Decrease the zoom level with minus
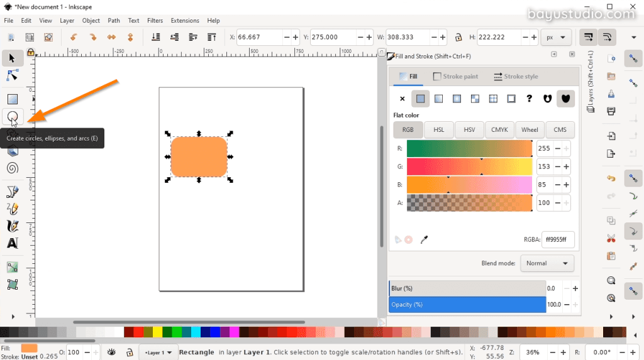This screenshot has height=360, width=644. (x=553, y=352)
